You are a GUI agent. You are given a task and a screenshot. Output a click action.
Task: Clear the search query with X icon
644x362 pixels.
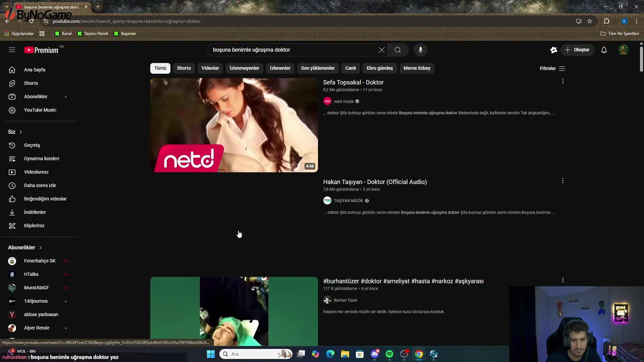click(x=381, y=50)
